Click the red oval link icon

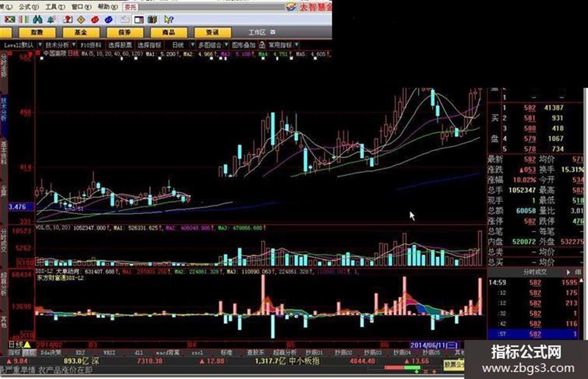[x=95, y=19]
